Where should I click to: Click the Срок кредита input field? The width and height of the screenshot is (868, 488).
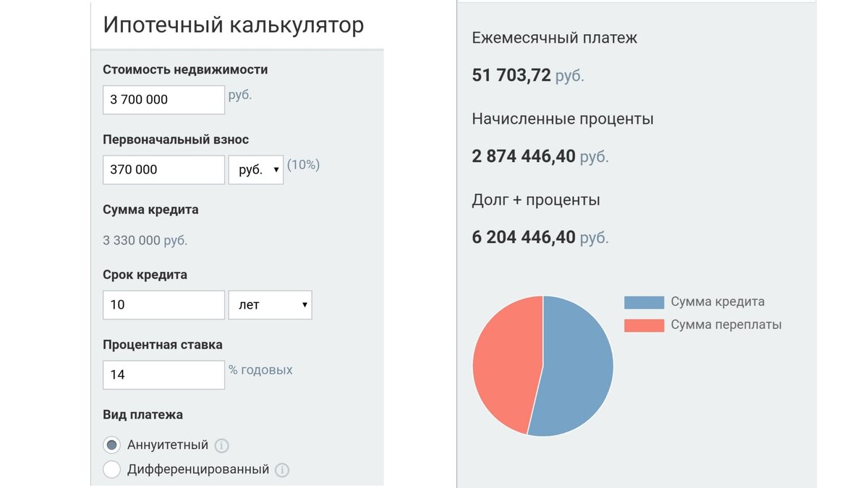pos(163,304)
